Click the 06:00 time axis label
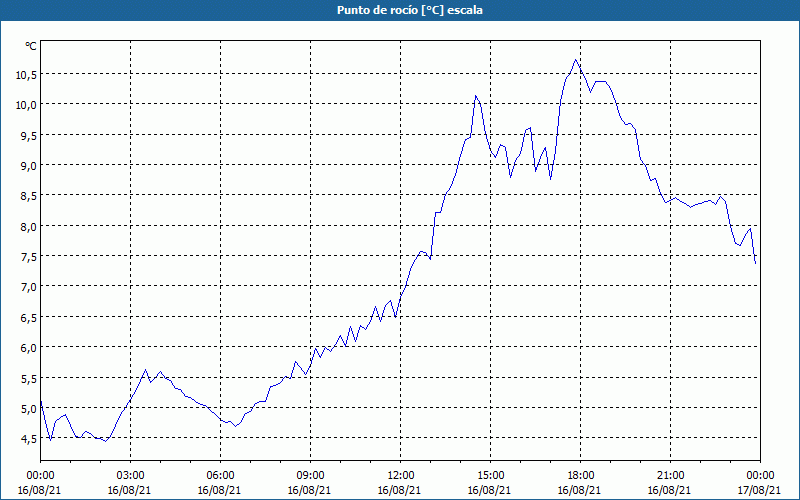The image size is (800, 500). point(220,476)
